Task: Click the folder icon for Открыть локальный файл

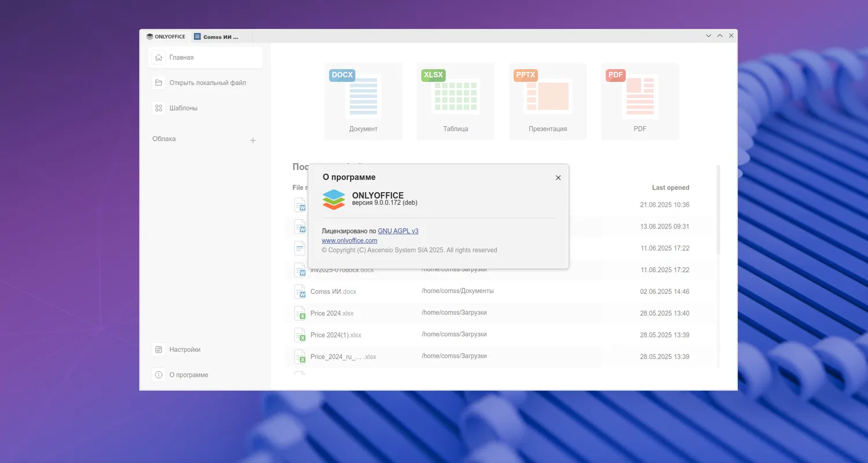Action: [x=159, y=83]
